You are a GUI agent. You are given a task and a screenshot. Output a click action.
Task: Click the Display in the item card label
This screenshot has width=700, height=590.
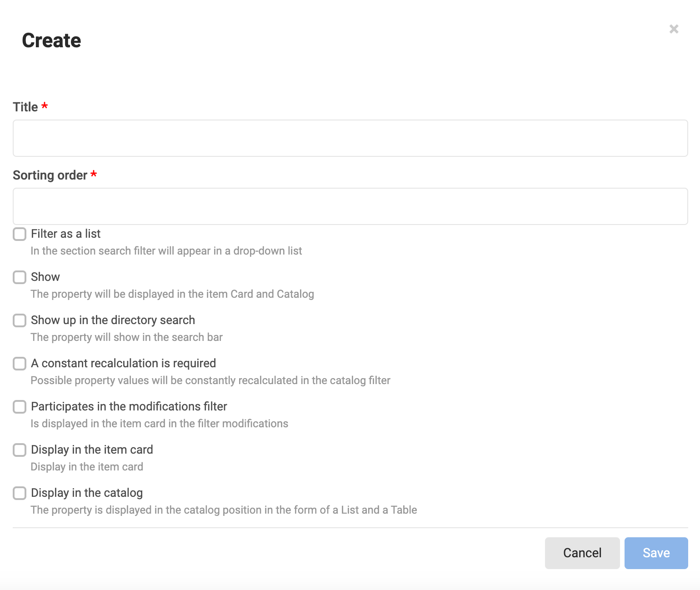point(92,450)
